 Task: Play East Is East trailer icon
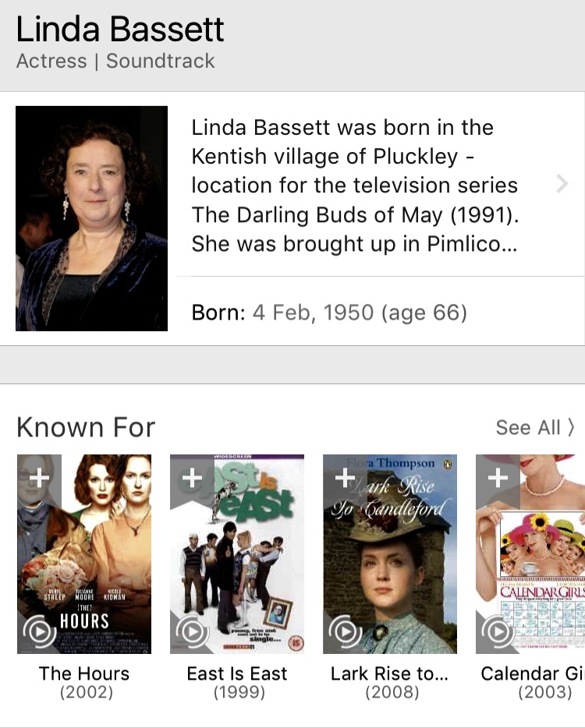pyautogui.click(x=191, y=631)
